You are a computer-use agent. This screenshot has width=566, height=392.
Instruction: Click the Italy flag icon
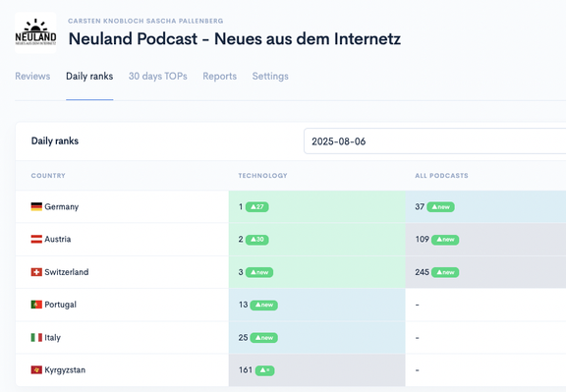pyautogui.click(x=36, y=338)
